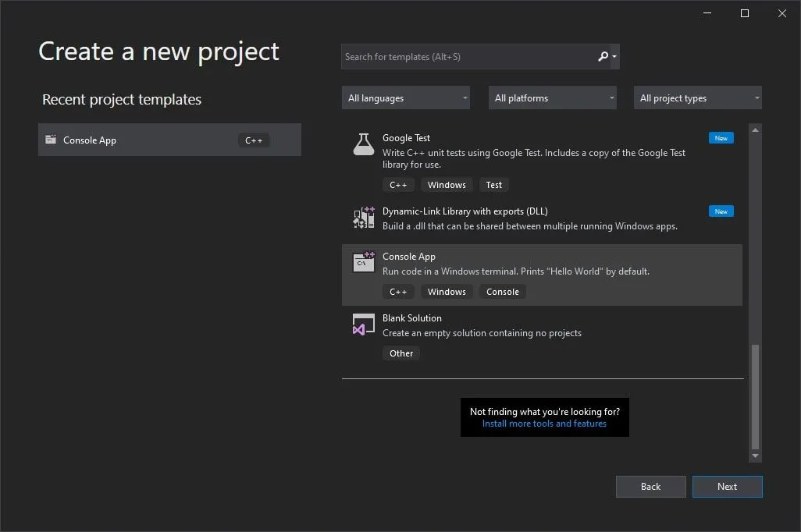Click the Console App template icon
801x532 pixels.
click(x=363, y=263)
